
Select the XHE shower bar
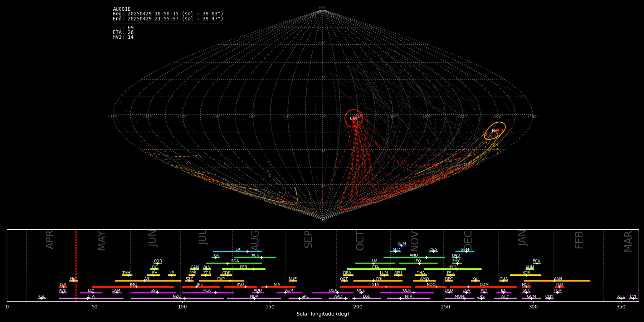click(x=621, y=298)
